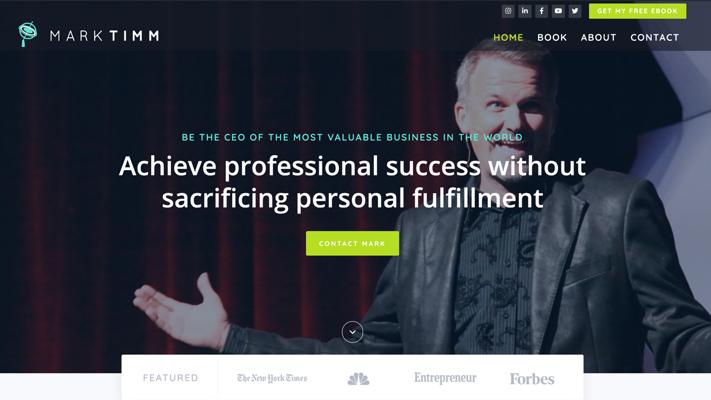Click the Get My Free Ebook button
The height and width of the screenshot is (400, 711).
638,11
